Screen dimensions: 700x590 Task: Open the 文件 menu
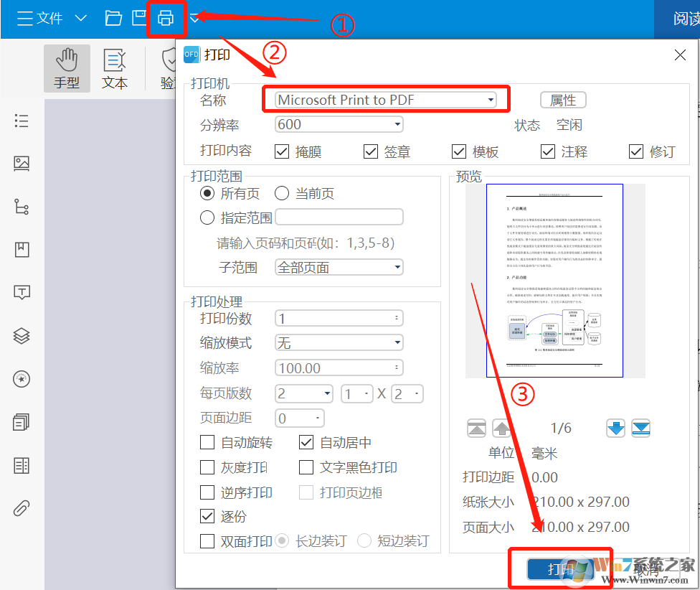[x=39, y=19]
